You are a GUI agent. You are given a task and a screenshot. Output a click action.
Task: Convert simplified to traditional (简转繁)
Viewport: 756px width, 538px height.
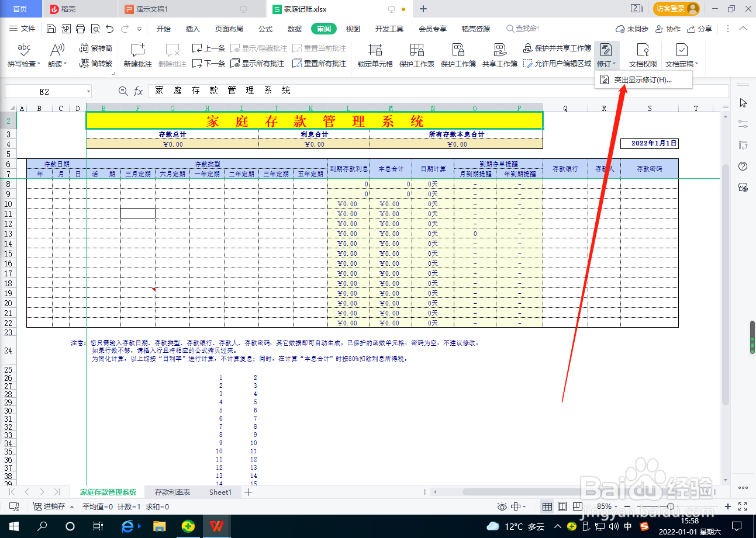point(96,63)
